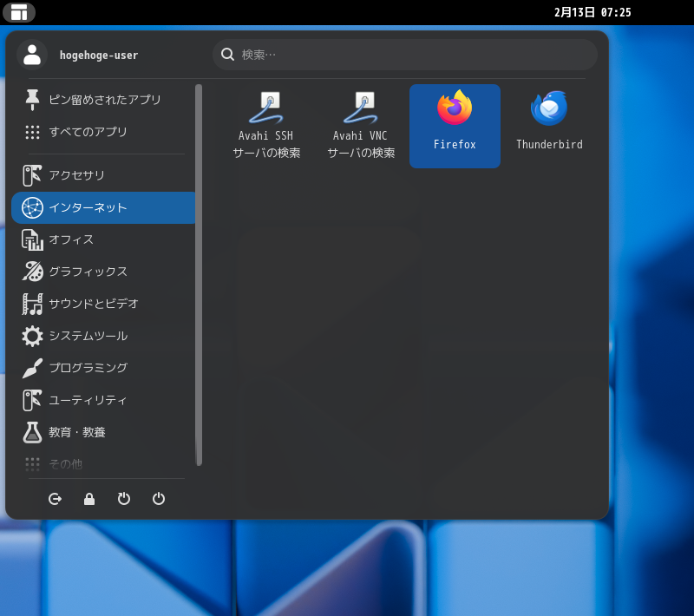Image resolution: width=694 pixels, height=616 pixels.
Task: Click the category list scrollbar
Action: (x=200, y=275)
